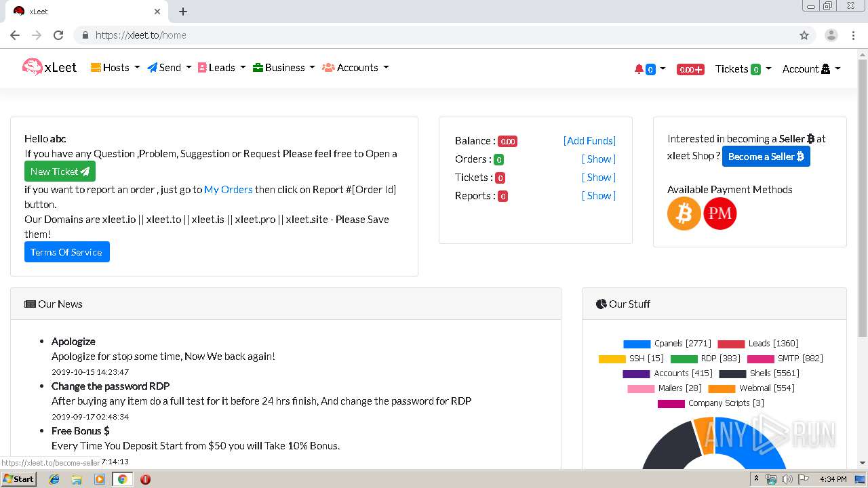Image resolution: width=868 pixels, height=488 pixels.
Task: Follow the My Orders link
Action: pos(229,190)
